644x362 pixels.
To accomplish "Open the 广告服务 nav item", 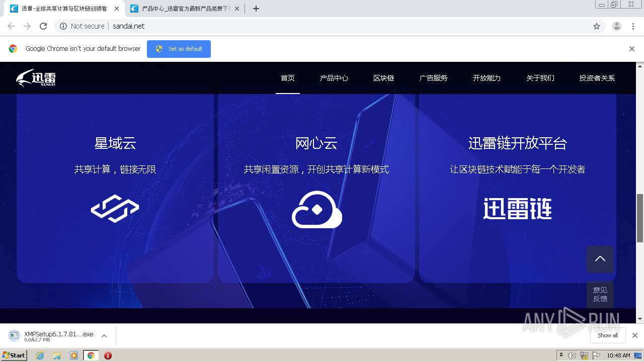I will click(x=434, y=78).
